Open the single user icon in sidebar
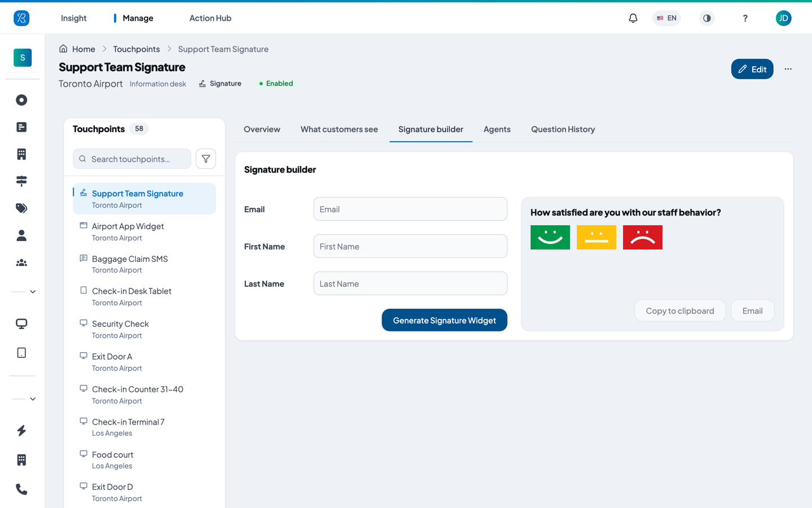The width and height of the screenshot is (812, 508). [x=21, y=235]
